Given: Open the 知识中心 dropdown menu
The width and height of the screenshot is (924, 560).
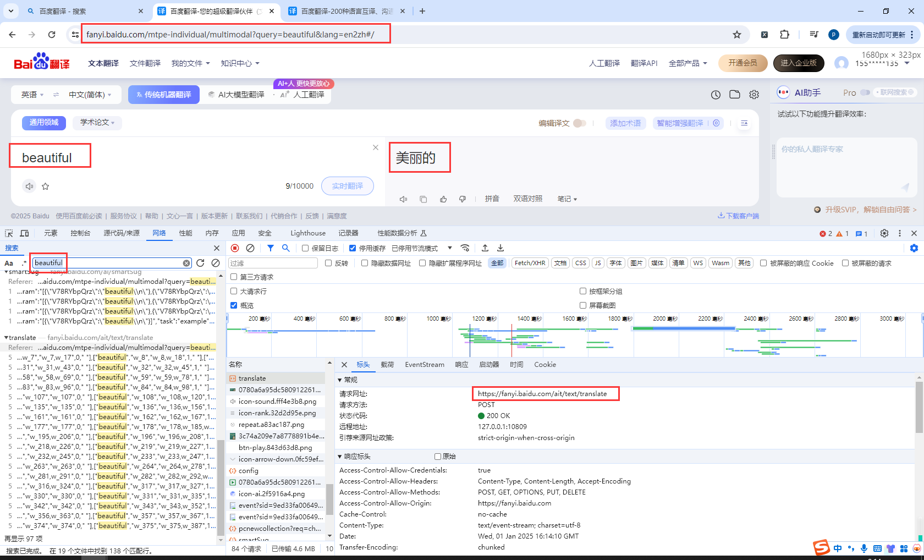Looking at the screenshot, I should point(240,63).
